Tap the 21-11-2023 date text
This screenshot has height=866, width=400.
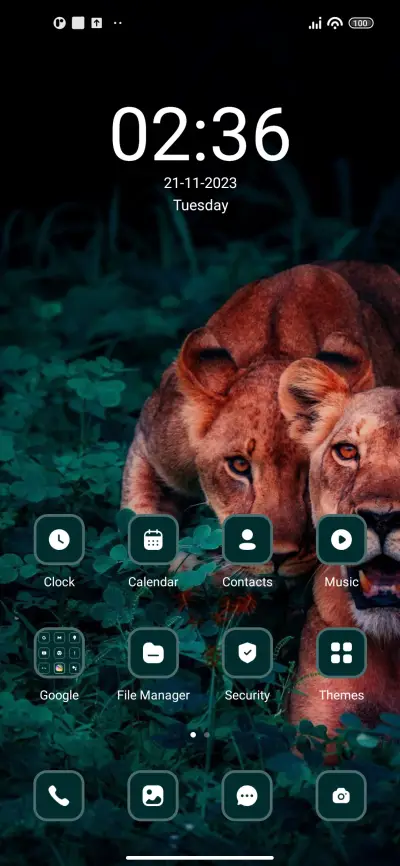pos(200,183)
